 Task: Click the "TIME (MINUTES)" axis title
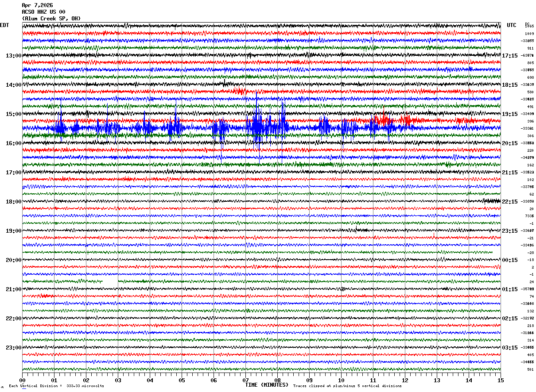(x=267, y=385)
